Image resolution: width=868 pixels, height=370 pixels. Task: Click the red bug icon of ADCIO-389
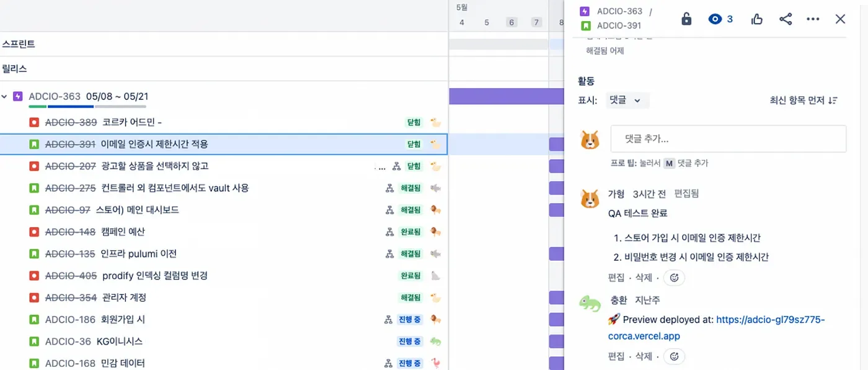coord(34,122)
